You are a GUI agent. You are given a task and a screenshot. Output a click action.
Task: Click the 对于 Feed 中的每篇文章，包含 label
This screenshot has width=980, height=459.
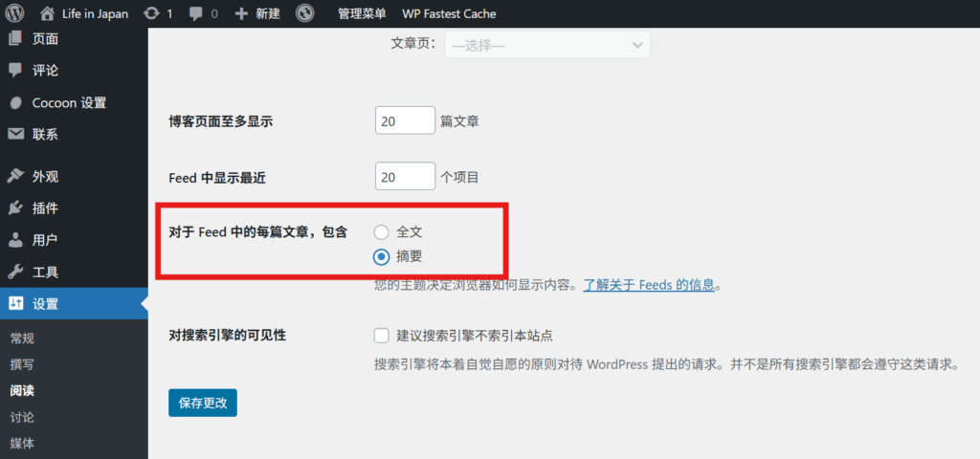pos(258,233)
